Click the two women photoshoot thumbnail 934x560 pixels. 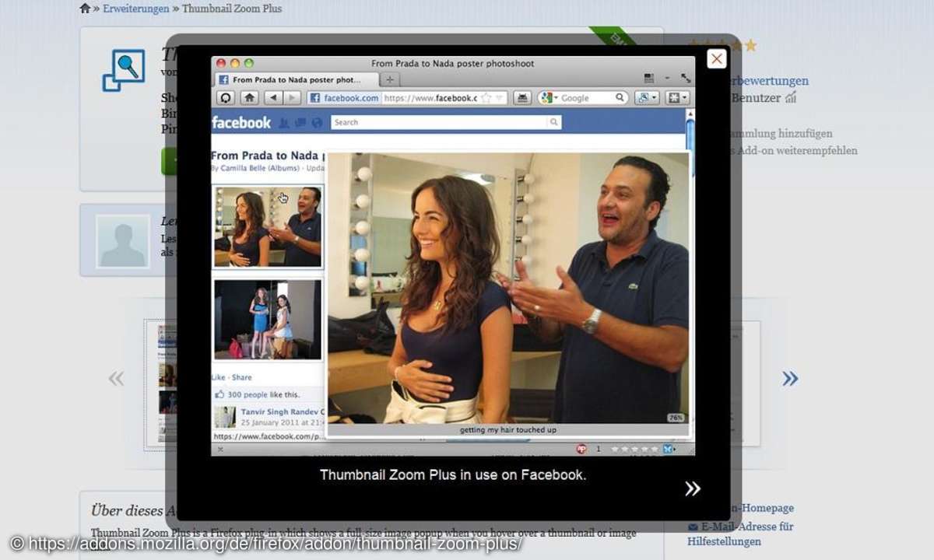268,320
